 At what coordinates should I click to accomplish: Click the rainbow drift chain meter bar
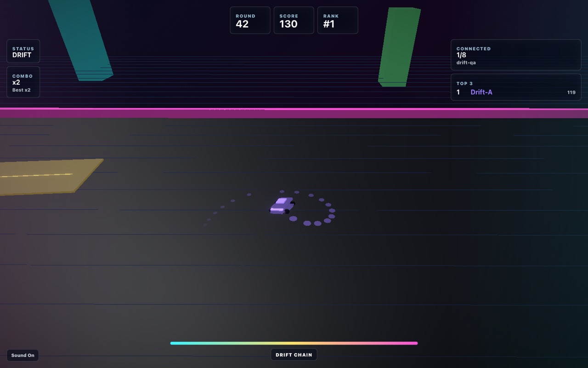(x=294, y=343)
